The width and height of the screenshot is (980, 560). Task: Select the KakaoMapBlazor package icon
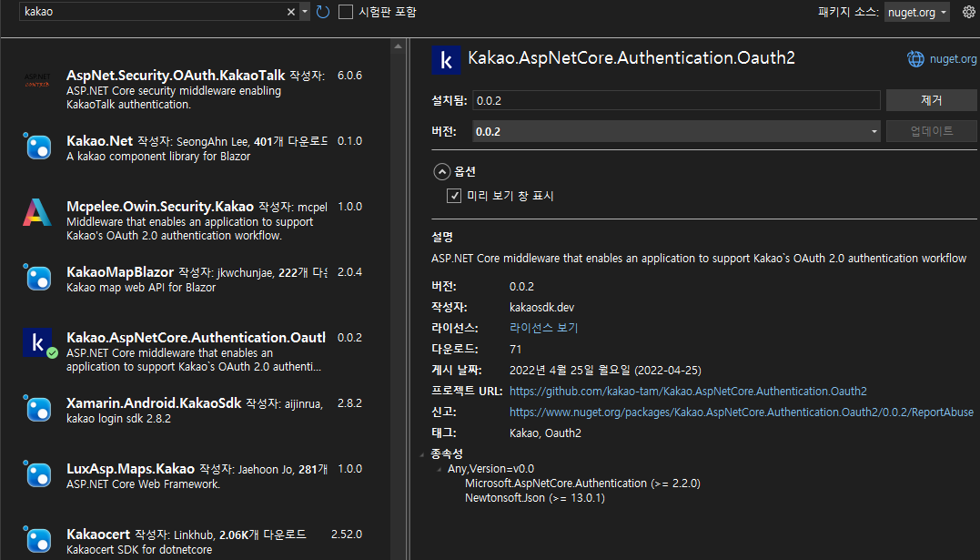click(x=37, y=278)
